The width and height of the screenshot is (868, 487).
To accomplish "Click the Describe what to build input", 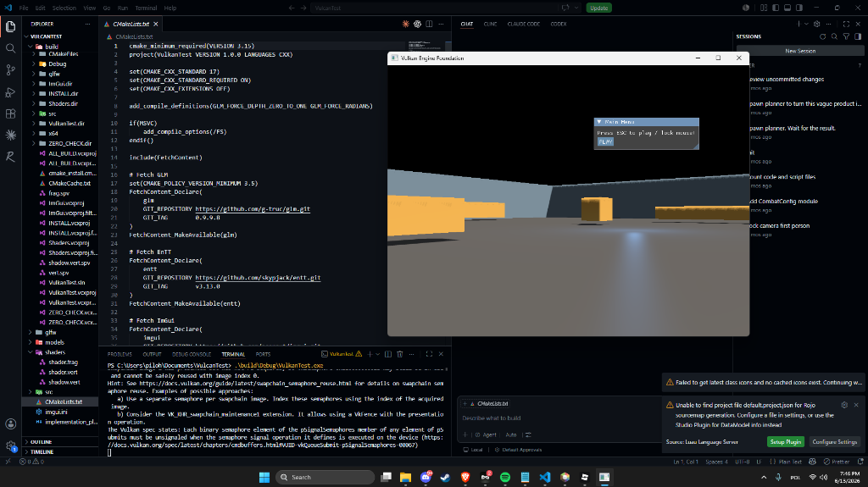I will click(x=559, y=418).
